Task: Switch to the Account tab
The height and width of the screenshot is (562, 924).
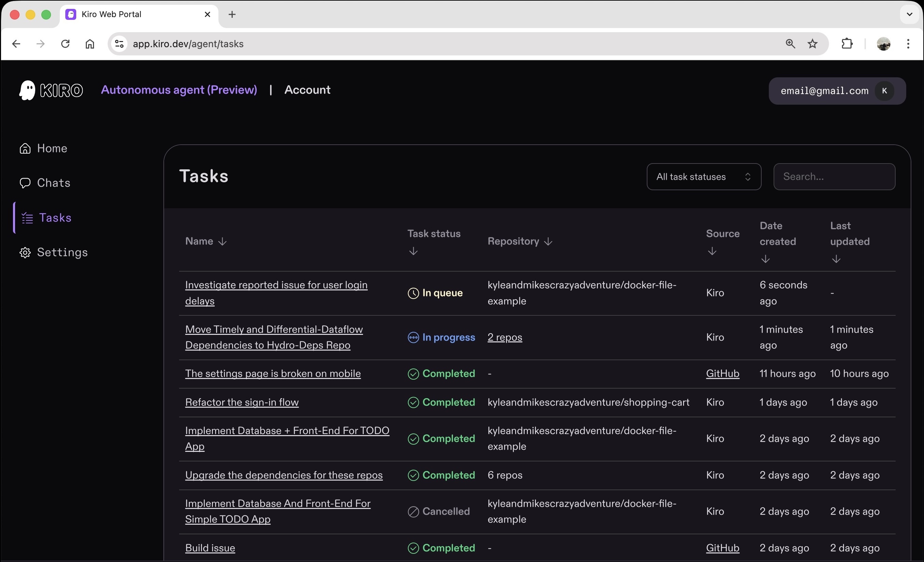Action: point(307,90)
